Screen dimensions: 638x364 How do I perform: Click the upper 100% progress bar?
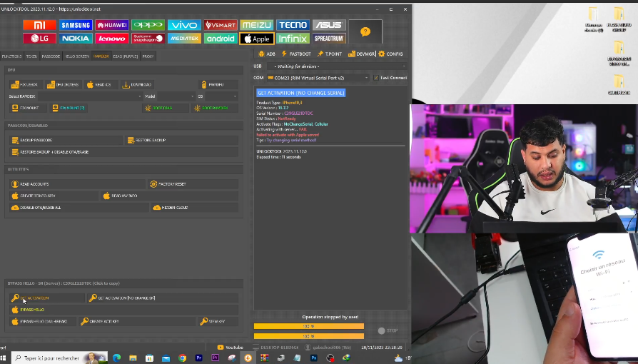point(309,326)
